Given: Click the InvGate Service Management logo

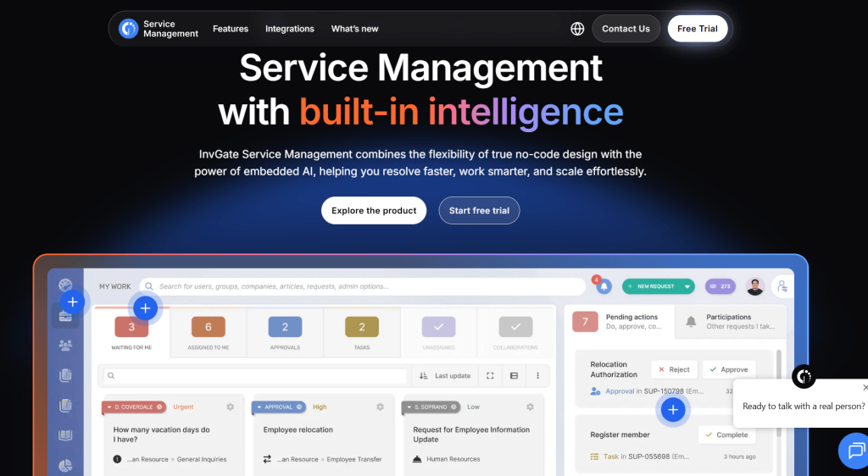Looking at the screenshot, I should click(x=159, y=29).
